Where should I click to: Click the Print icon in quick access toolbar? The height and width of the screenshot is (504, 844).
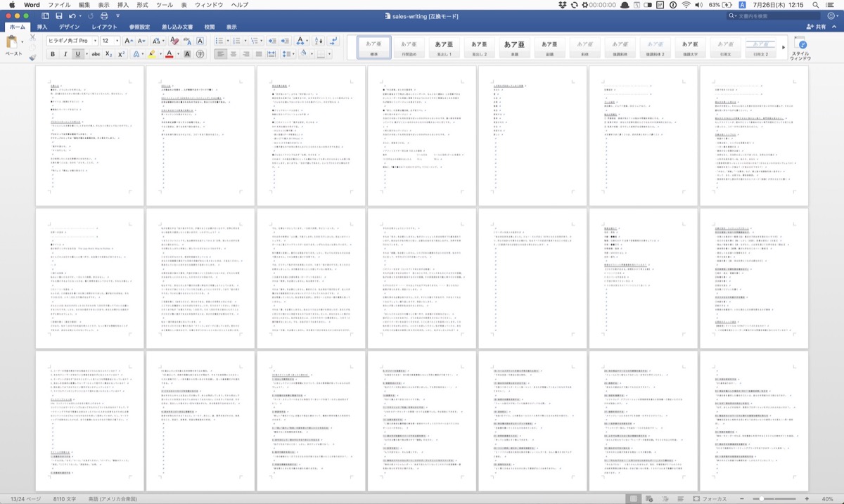coord(103,15)
